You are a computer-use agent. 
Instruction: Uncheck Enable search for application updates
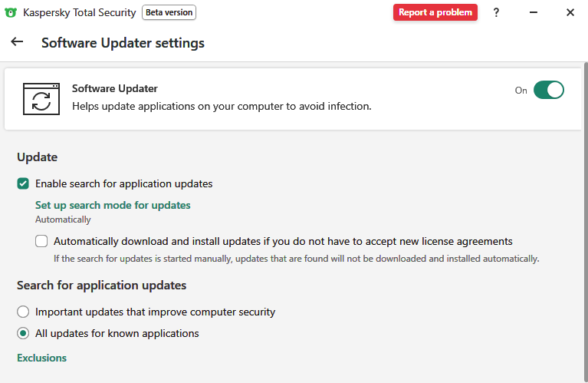click(x=23, y=183)
